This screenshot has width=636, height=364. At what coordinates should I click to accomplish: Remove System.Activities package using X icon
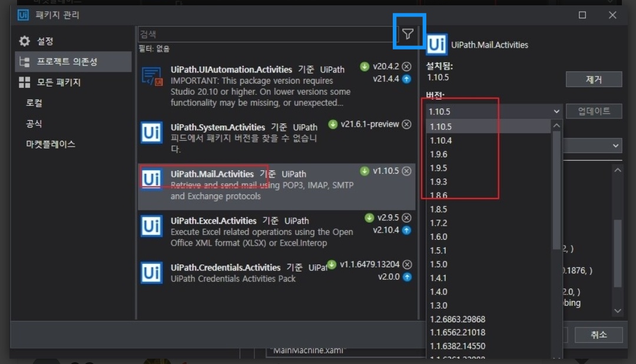pos(406,124)
